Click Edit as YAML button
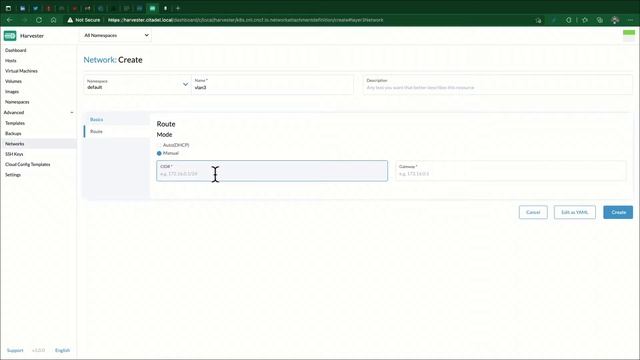This screenshot has height=360, width=640. click(x=575, y=212)
